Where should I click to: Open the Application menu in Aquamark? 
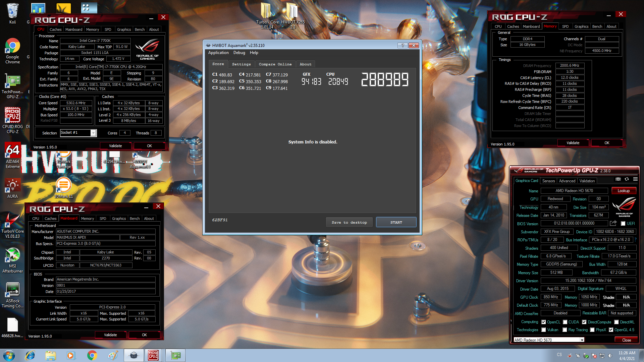pos(218,53)
